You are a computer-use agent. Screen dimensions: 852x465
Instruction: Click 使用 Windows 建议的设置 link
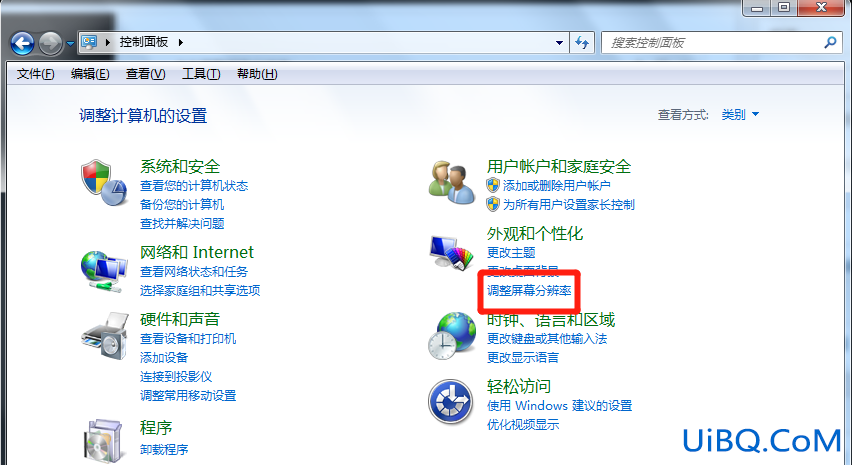point(560,406)
